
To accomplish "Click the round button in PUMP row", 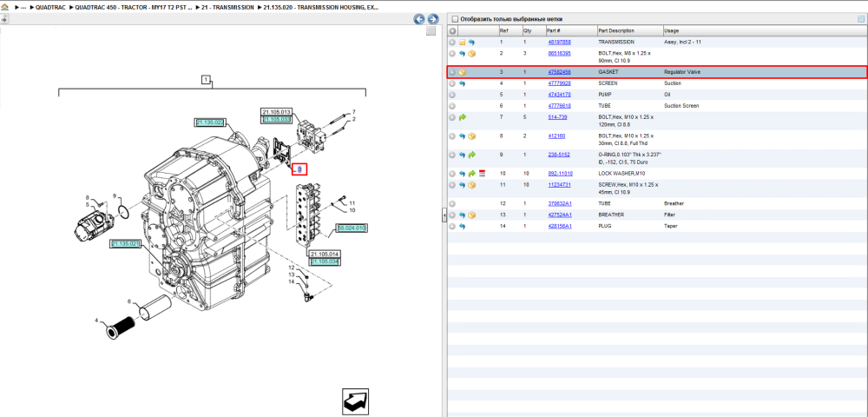I will coord(452,95).
